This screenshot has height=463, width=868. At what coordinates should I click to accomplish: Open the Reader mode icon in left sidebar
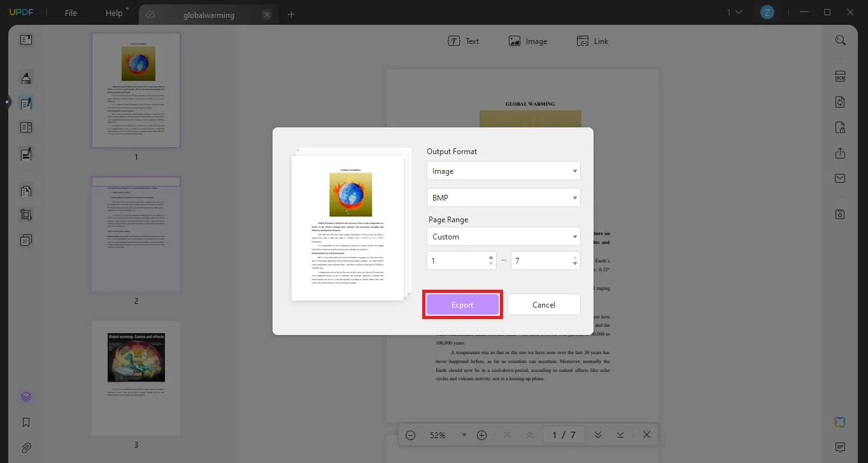click(x=26, y=40)
